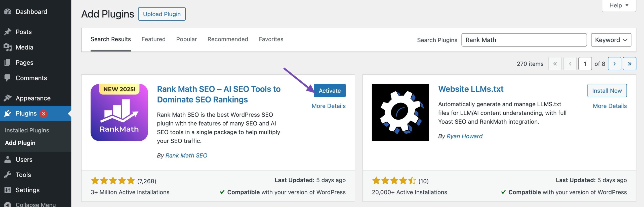Open the Help dropdown panel
644x207 pixels.
point(619,6)
